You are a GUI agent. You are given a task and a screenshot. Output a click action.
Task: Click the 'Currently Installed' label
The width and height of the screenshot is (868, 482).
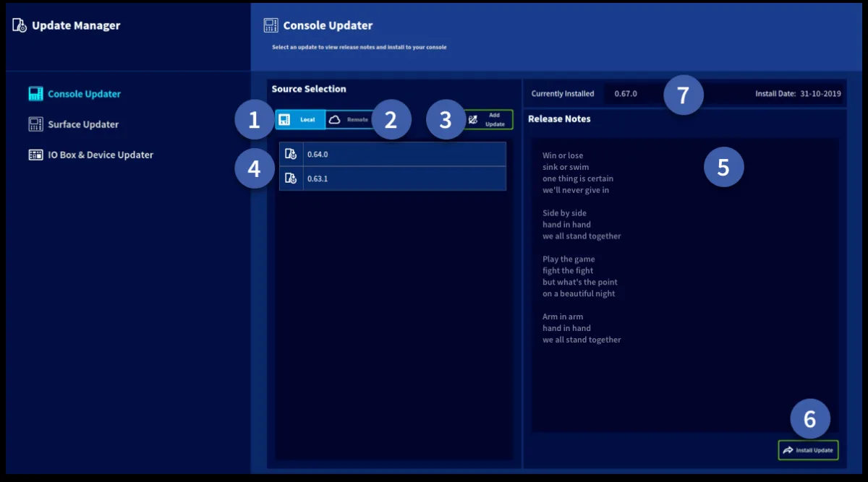[x=563, y=94]
